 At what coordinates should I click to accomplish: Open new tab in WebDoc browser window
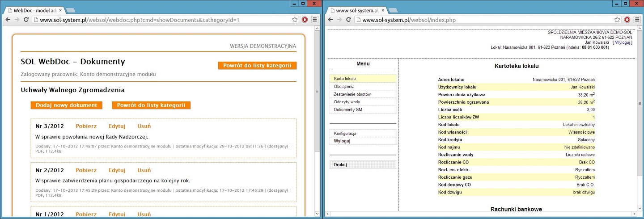71,10
